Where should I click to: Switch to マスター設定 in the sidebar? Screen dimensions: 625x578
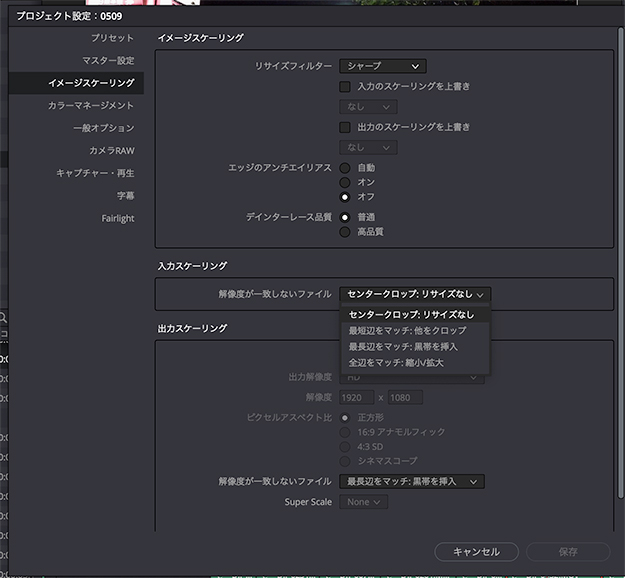108,60
